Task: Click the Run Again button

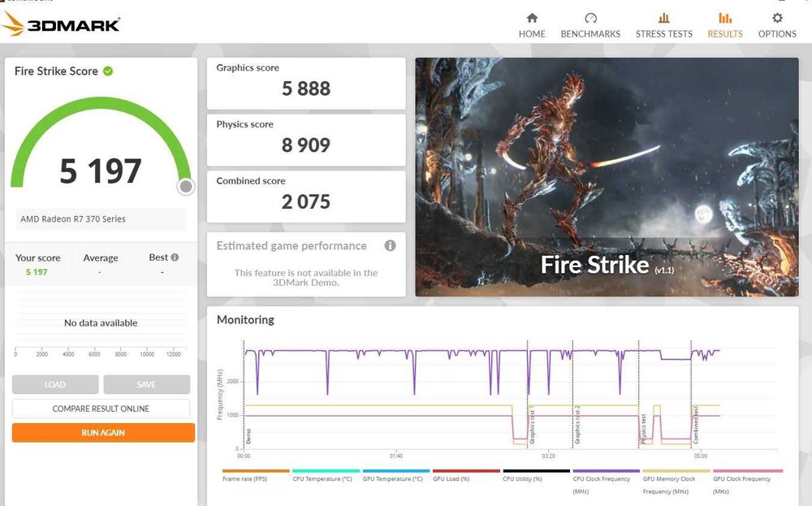Action: pyautogui.click(x=103, y=432)
